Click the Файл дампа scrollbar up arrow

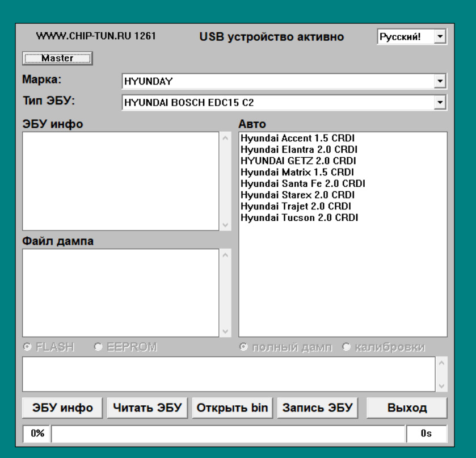tap(225, 255)
